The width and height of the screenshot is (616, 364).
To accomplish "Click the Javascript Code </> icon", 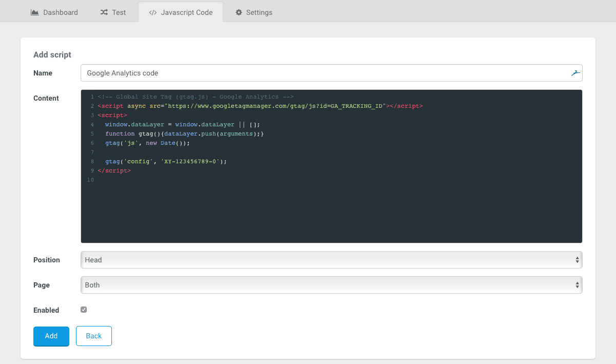I will (153, 12).
